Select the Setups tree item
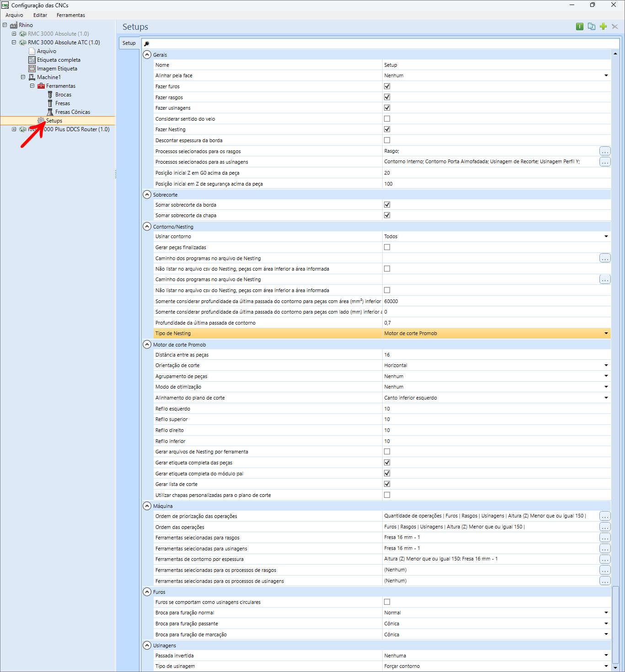The height and width of the screenshot is (672, 625). [x=54, y=121]
